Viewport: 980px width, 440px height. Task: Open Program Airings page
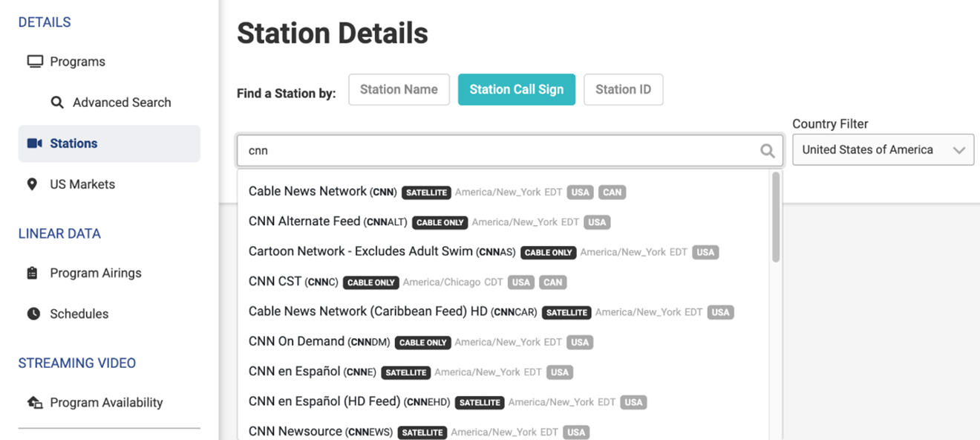point(95,273)
